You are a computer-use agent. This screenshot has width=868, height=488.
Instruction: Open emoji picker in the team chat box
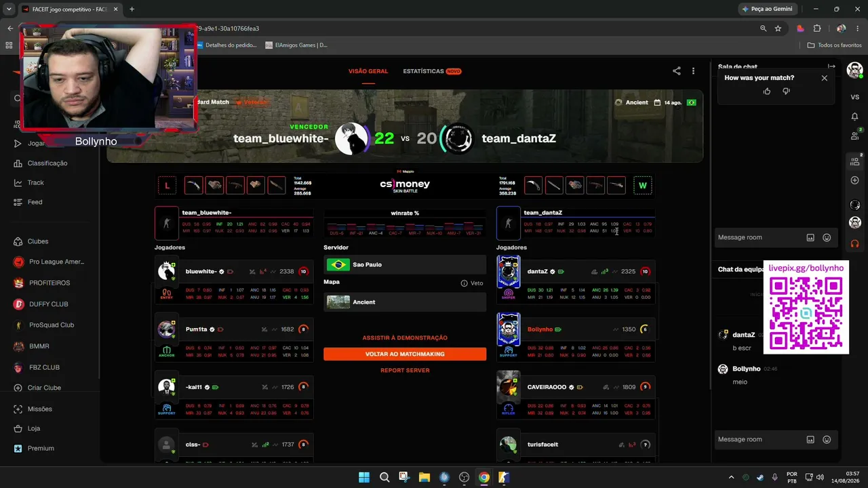pos(827,440)
